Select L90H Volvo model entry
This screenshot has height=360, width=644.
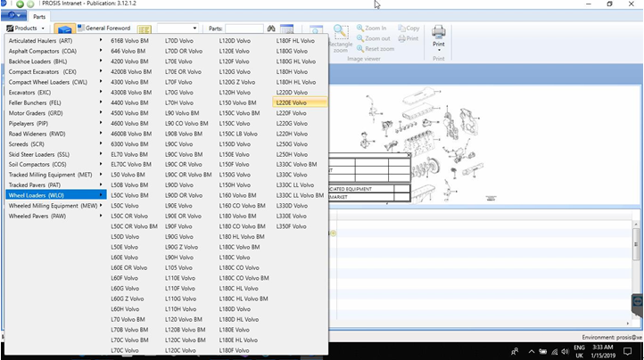179,258
